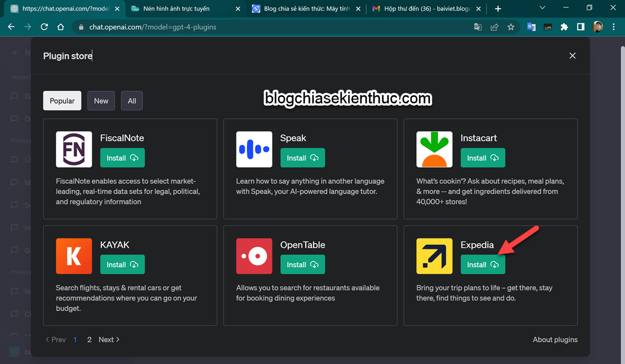Click the address bar URL
The width and height of the screenshot is (625, 364).
(153, 27)
